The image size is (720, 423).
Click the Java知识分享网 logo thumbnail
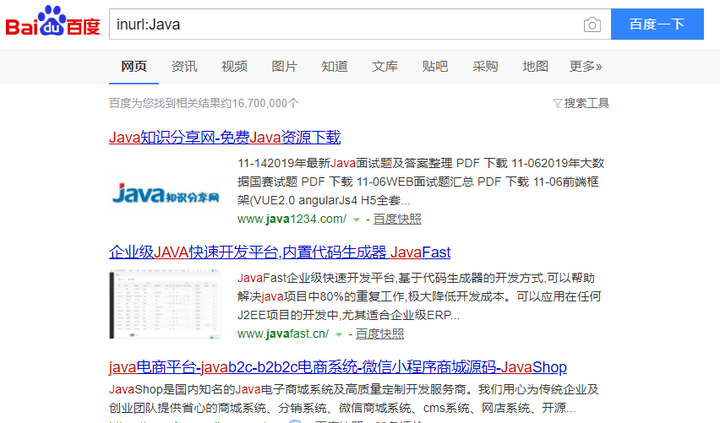165,194
